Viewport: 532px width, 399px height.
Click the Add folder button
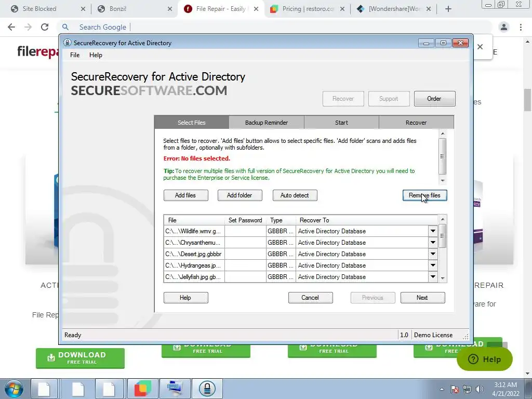click(x=240, y=195)
